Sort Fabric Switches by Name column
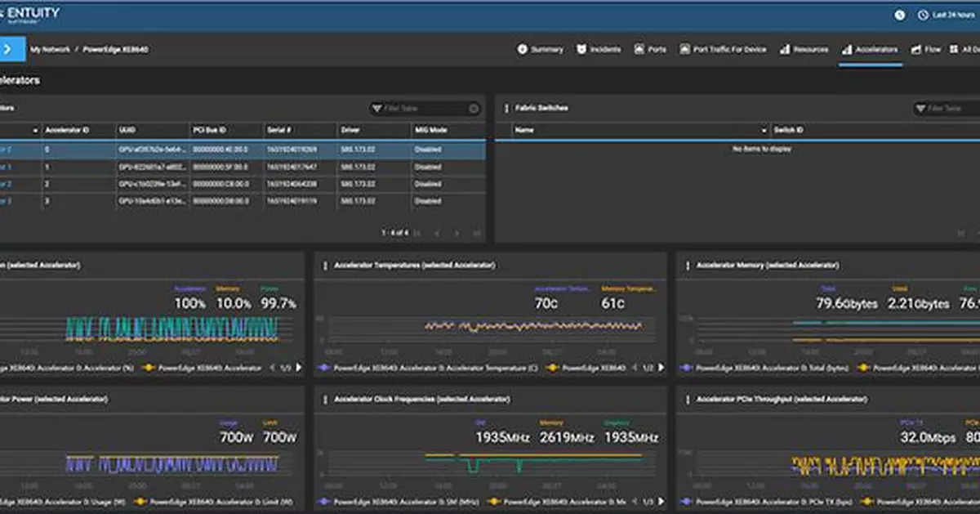The height and width of the screenshot is (514, 980). [640, 130]
